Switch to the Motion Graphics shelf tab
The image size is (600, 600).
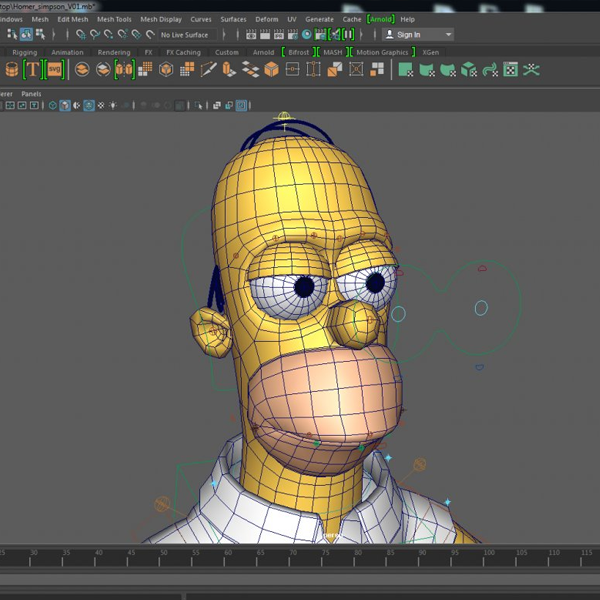382,52
